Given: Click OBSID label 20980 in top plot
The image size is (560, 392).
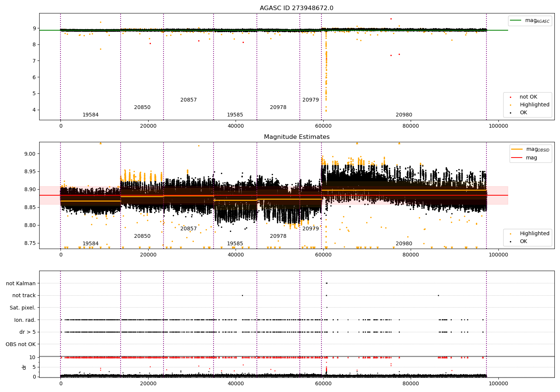Looking at the screenshot, I should coord(404,115).
